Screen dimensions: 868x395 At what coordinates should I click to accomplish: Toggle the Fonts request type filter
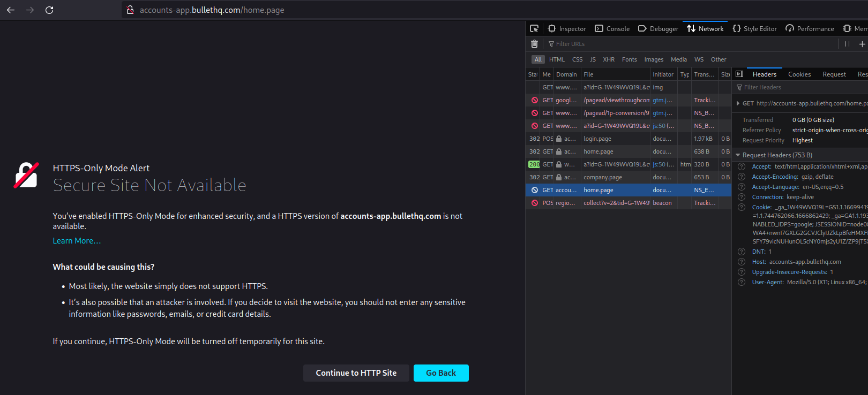coord(629,59)
